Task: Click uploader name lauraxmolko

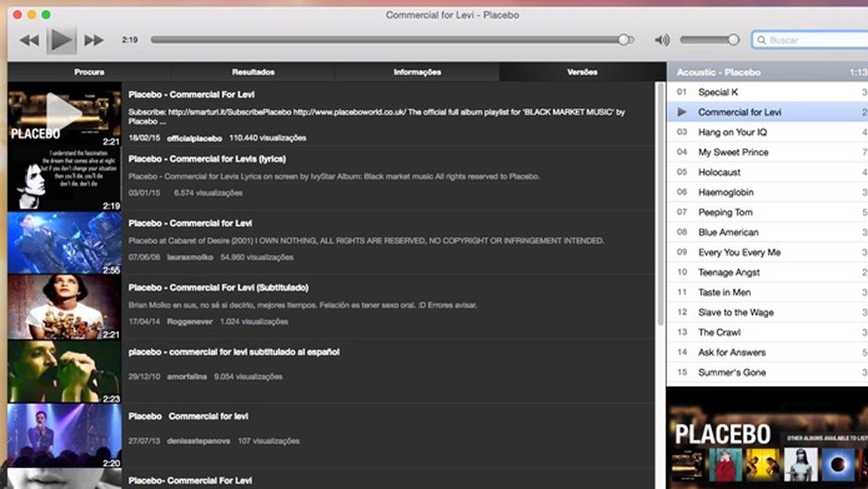Action: 190,258
